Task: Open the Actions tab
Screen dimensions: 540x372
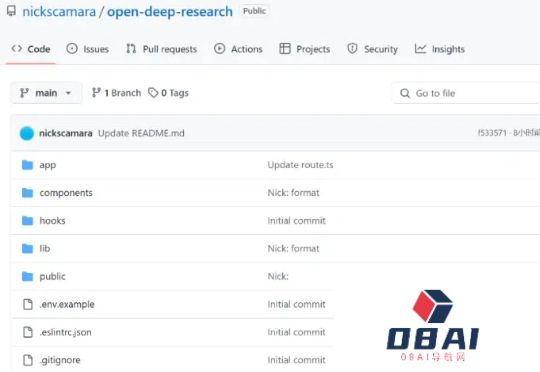Action: click(x=238, y=49)
